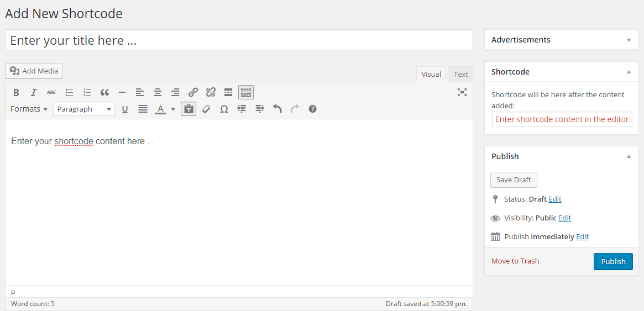
Task: Open special character omega picker
Action: pos(224,109)
